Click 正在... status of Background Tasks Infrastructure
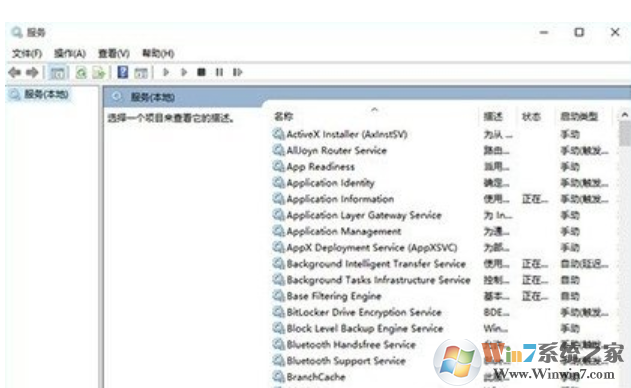This screenshot has height=388, width=631. tap(535, 280)
